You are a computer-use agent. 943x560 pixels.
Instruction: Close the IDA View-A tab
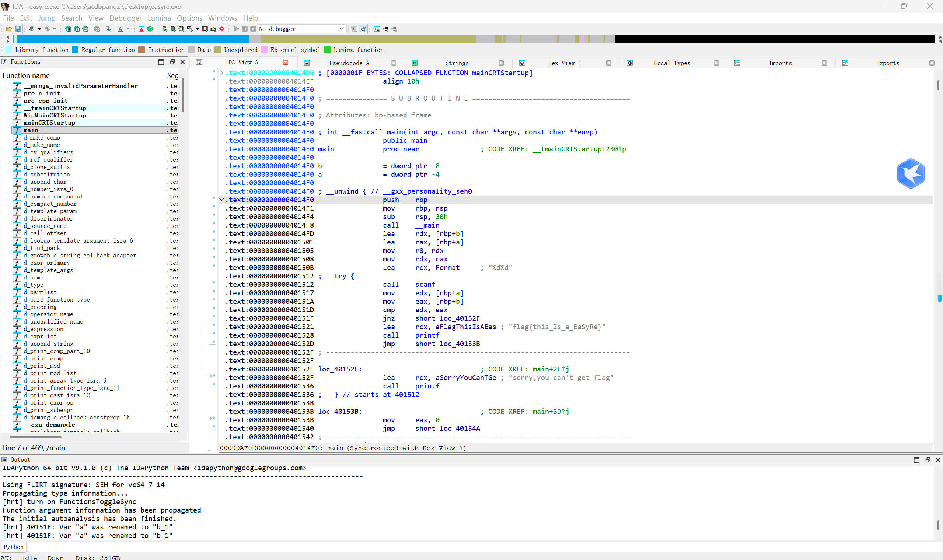(286, 62)
